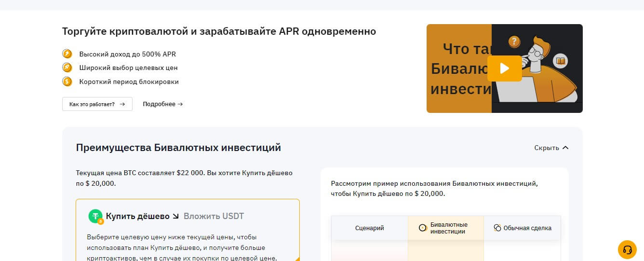The height and width of the screenshot is (261, 644).
Task: Select the "Купить дёшево" plan heading
Action: pyautogui.click(x=137, y=216)
